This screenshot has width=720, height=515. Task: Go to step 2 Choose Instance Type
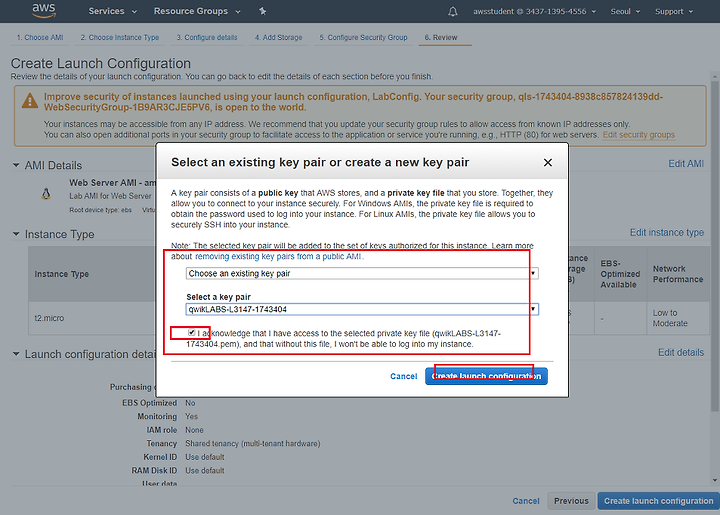[120, 38]
